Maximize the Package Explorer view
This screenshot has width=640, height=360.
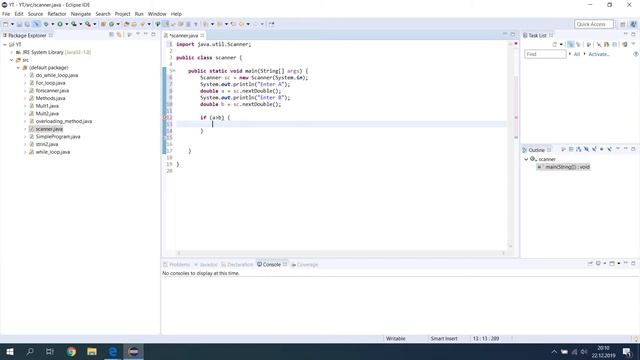[x=153, y=34]
